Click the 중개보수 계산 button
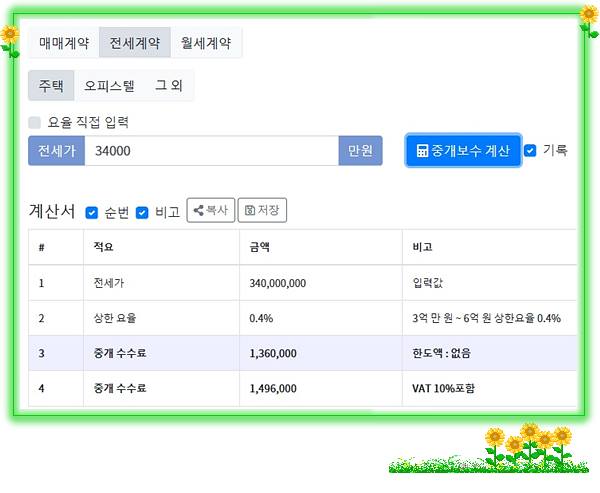The image size is (600, 493). point(463,150)
